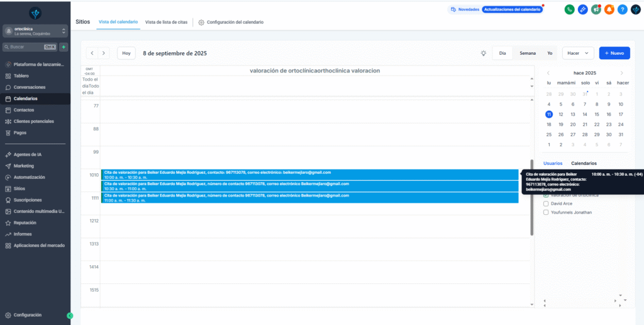The image size is (644, 325).
Task: Go to previous day with left arrow
Action: pos(92,54)
